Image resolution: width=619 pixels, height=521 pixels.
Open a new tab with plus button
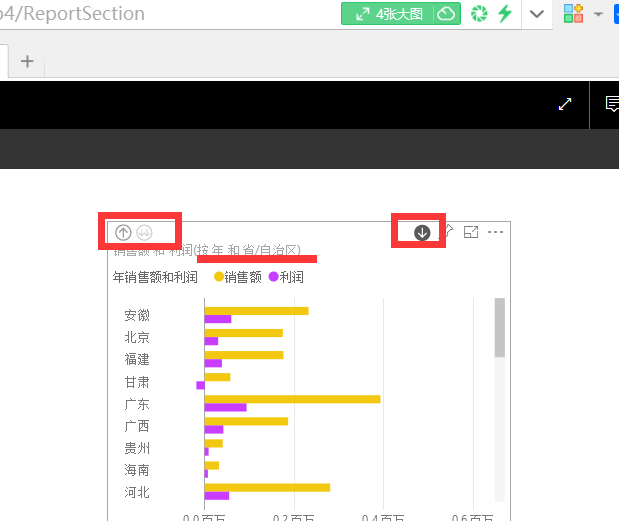(x=27, y=61)
